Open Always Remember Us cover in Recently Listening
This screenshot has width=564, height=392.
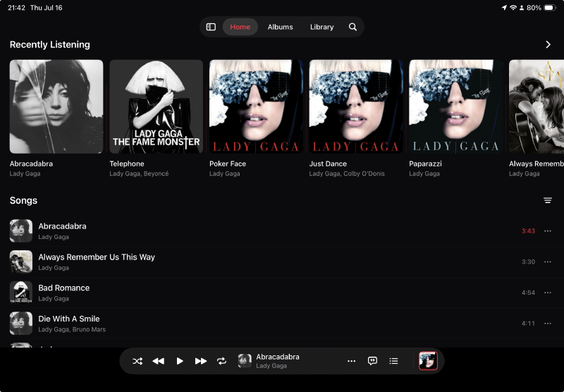tap(537, 106)
